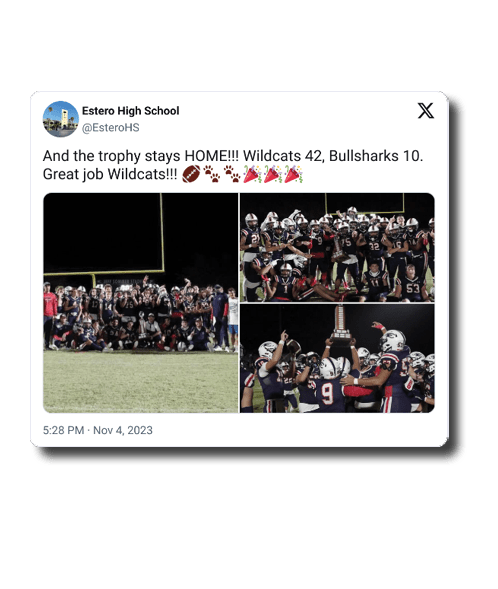Viewport: 498px width, 589px height.
Task: Click the X logo on the post
Action: pyautogui.click(x=426, y=111)
